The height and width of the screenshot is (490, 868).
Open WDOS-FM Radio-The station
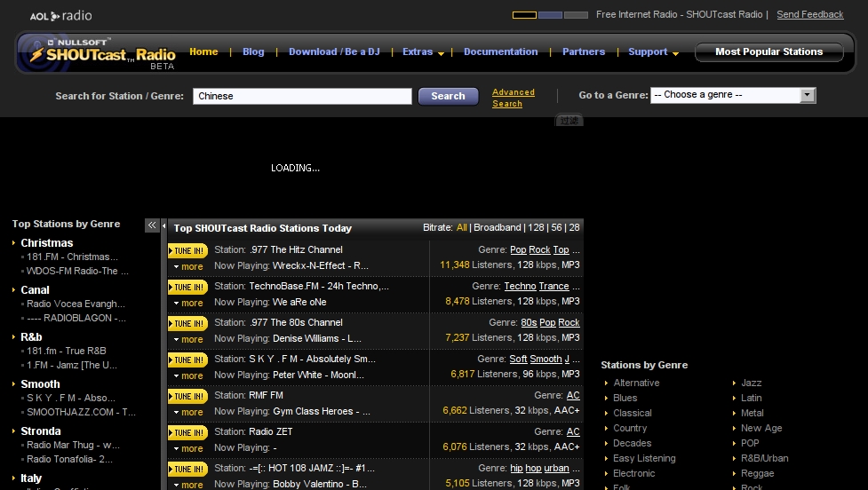(77, 271)
